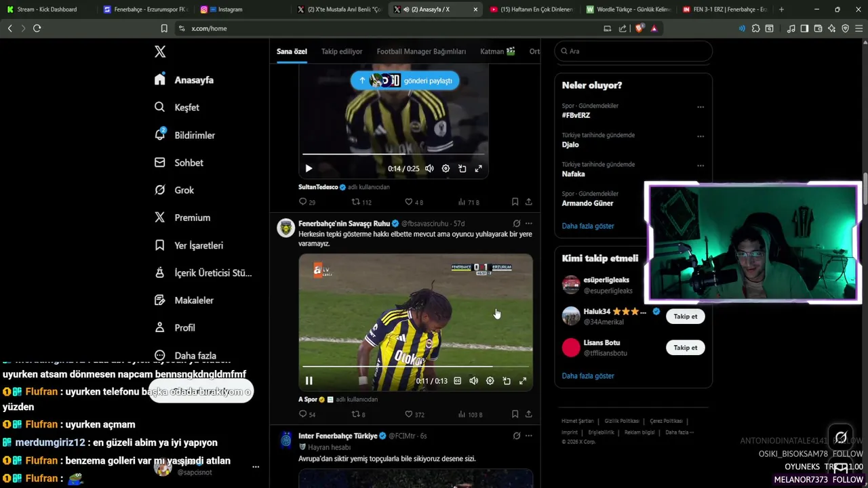Reply to Fenerbahçe'nin Savaşçı Ruhu post
Image resolution: width=868 pixels, height=488 pixels.
pyautogui.click(x=307, y=414)
